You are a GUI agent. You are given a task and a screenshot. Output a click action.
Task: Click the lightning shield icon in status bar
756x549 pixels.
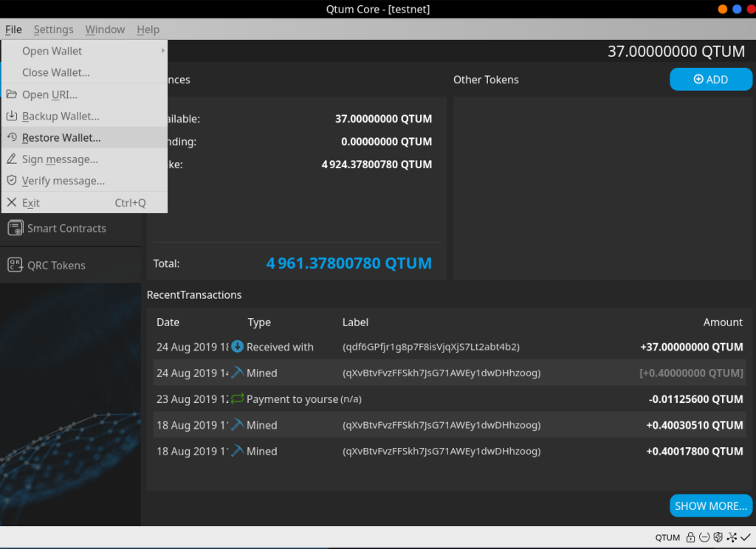(x=718, y=537)
